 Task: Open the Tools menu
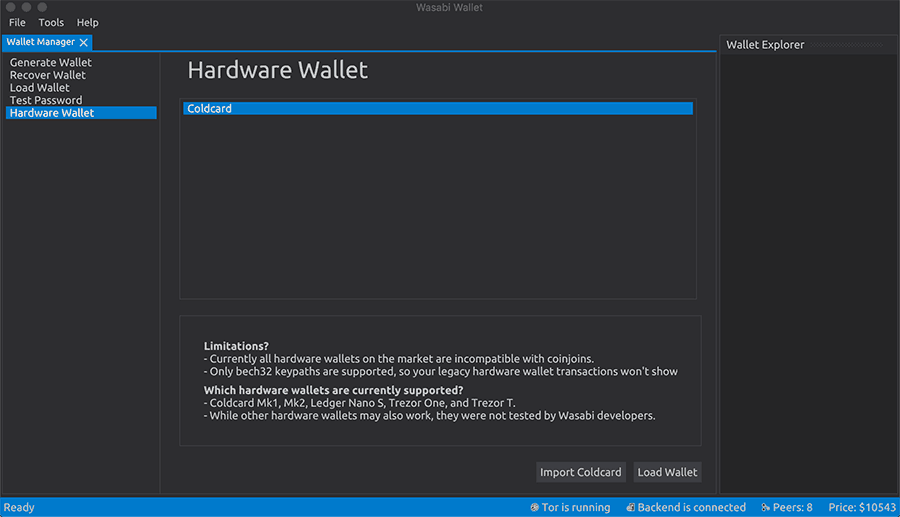[51, 22]
